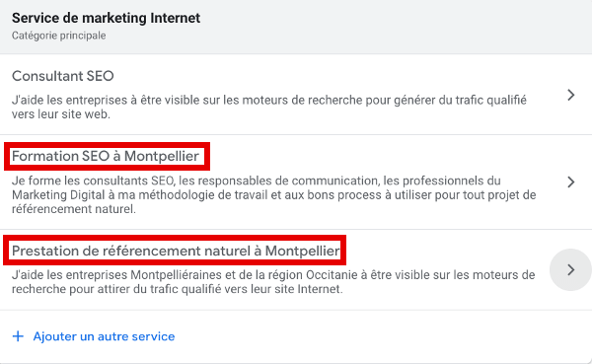Click the line starting 'Marketing Digital à ma méthodologie'

273,195
